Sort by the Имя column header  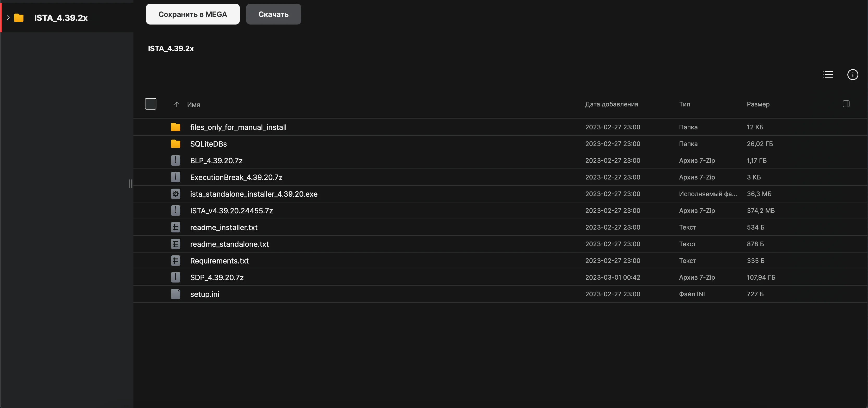click(193, 105)
